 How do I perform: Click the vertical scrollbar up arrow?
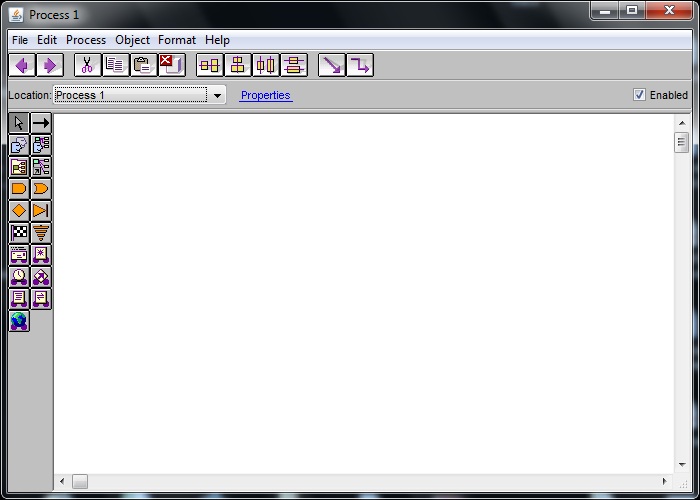point(682,123)
